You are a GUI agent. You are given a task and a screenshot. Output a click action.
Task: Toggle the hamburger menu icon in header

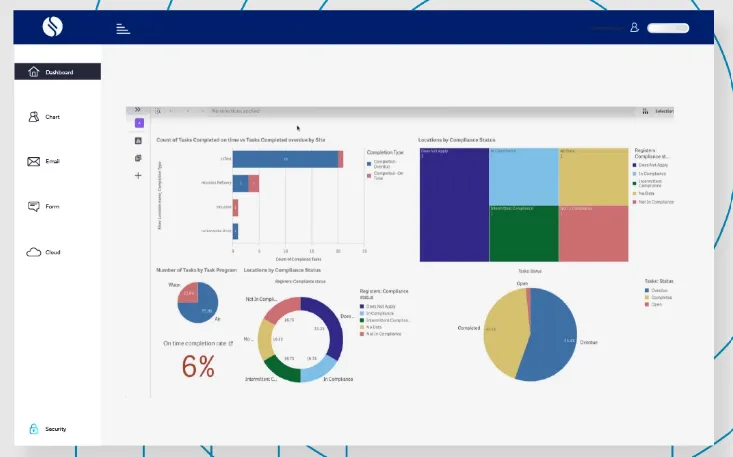(x=123, y=29)
